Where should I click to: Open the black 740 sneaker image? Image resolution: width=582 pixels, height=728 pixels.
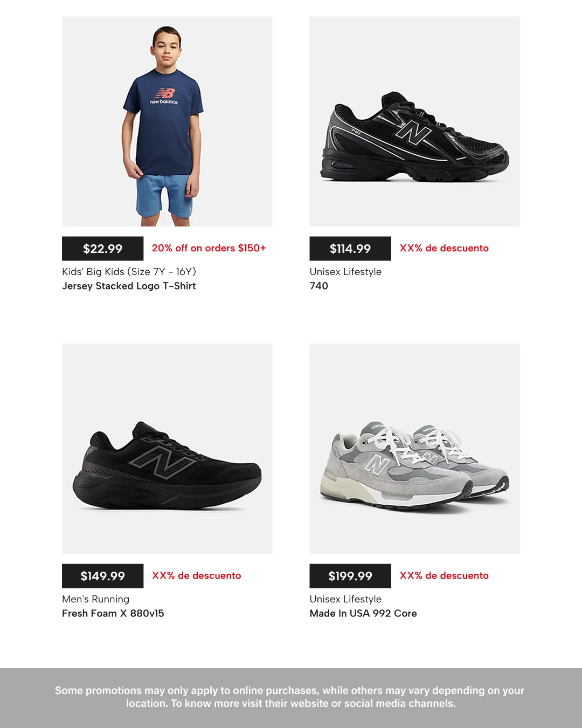tap(414, 121)
